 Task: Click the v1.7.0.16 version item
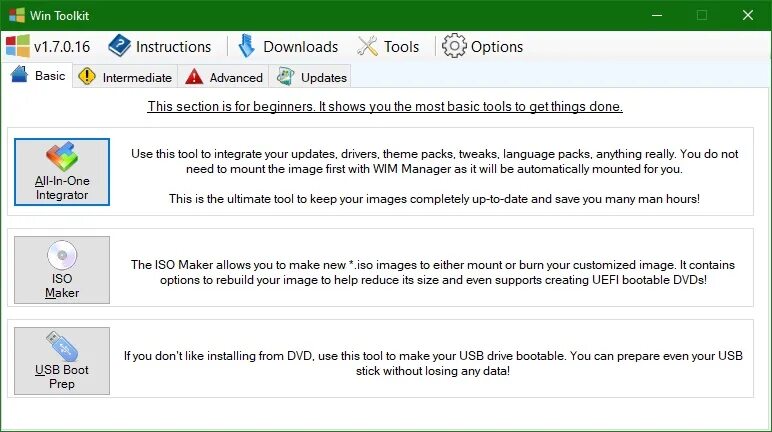pyautogui.click(x=48, y=47)
